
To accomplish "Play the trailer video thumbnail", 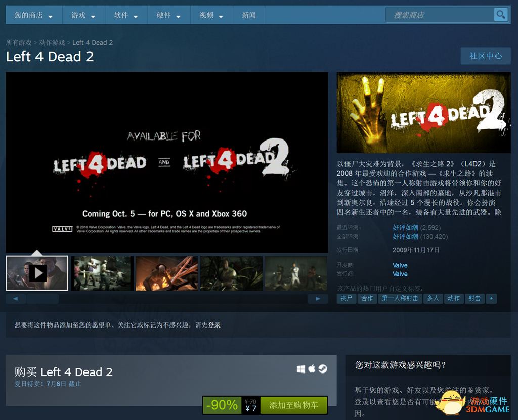I will click(37, 273).
